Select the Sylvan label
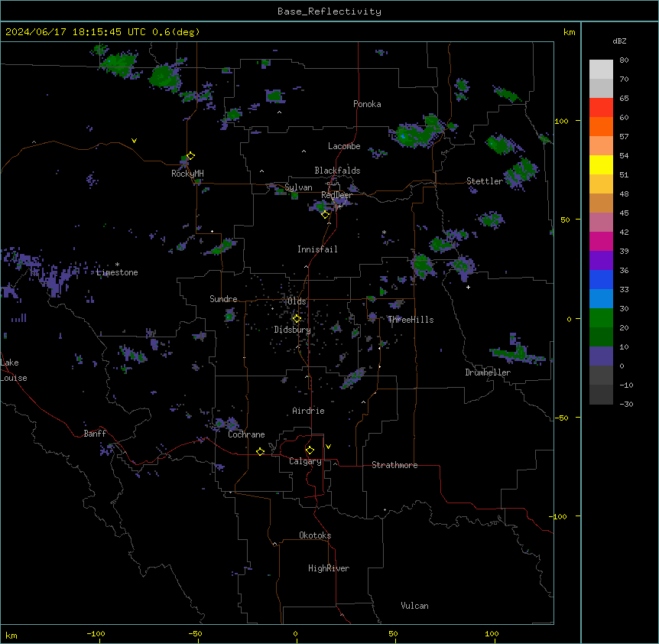659x644 pixels. (298, 187)
